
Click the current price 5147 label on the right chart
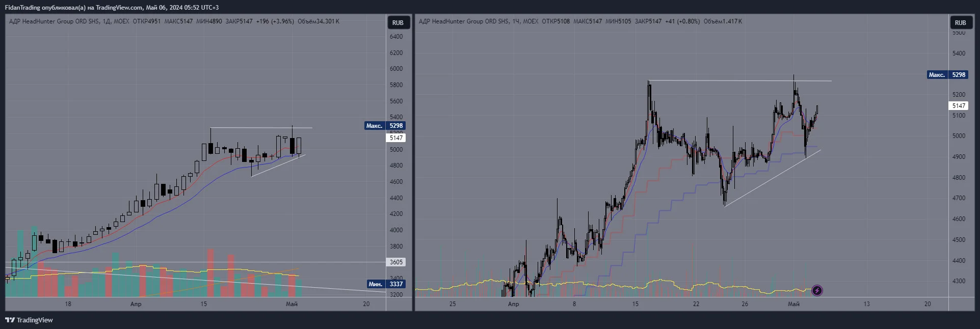click(959, 106)
